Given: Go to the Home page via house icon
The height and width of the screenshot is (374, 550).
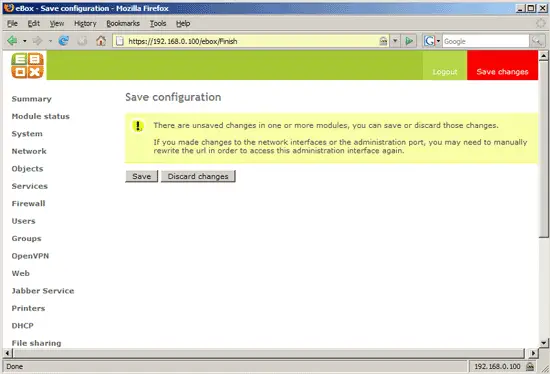Looking at the screenshot, I should tap(101, 41).
